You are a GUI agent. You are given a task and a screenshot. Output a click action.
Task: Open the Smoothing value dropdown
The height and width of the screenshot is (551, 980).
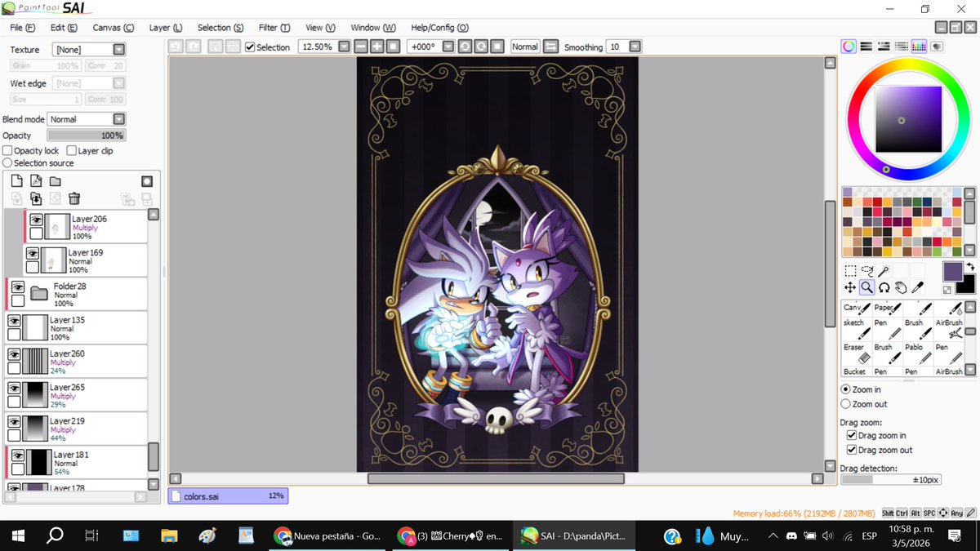635,47
